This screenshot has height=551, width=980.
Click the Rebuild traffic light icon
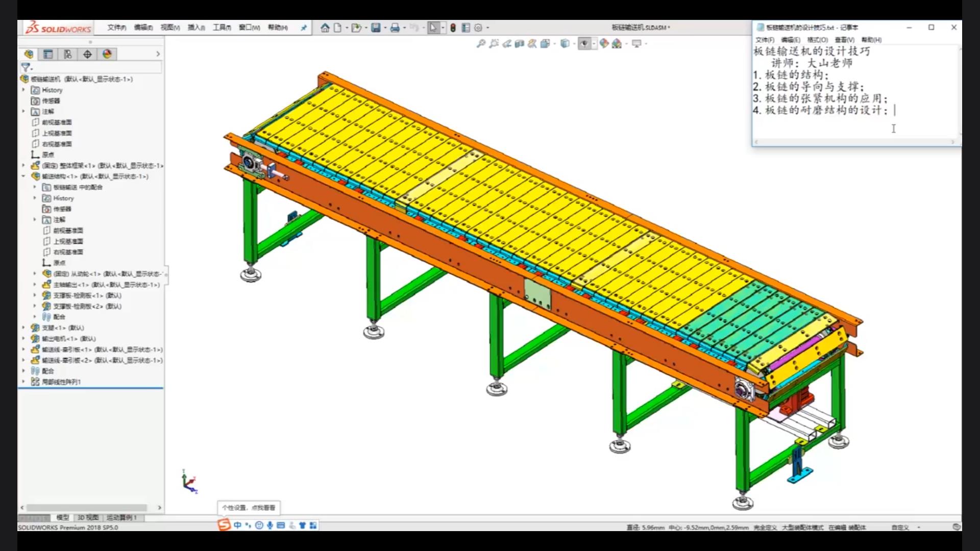[453, 28]
